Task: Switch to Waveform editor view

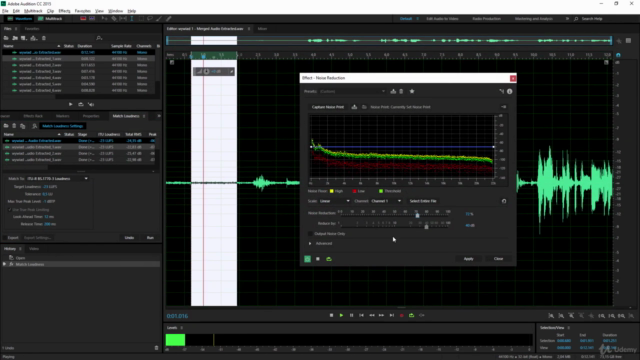Action: [20, 19]
